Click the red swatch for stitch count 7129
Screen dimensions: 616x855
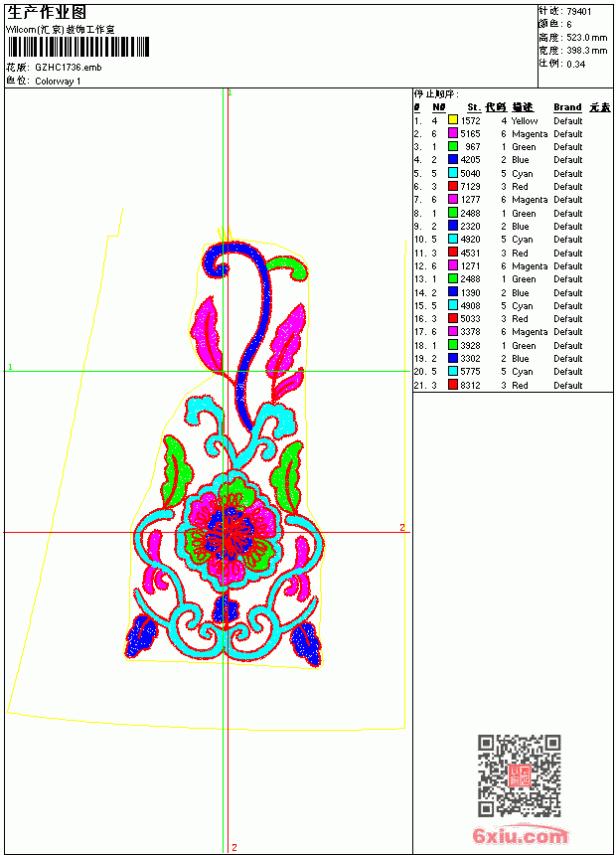click(452, 186)
